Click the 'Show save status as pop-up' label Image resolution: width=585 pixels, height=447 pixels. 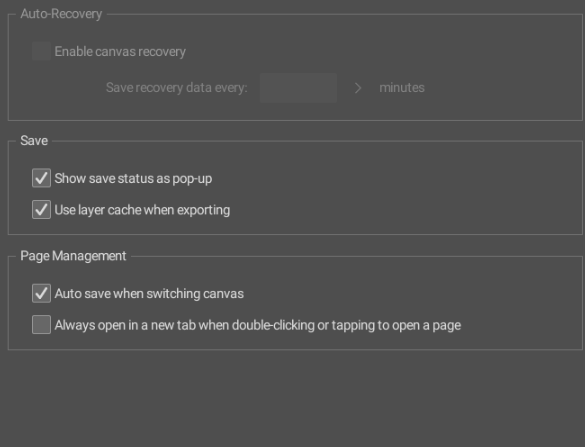tap(133, 178)
